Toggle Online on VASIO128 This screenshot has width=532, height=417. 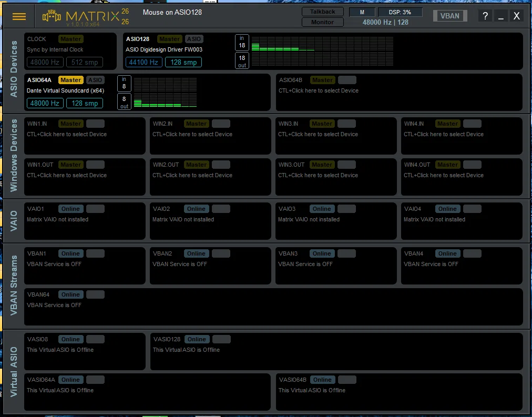197,339
